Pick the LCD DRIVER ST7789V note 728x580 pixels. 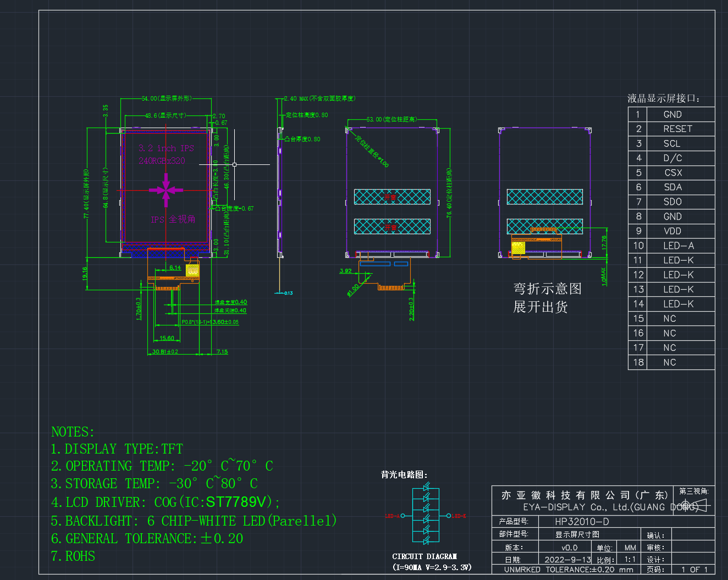[x=166, y=502]
